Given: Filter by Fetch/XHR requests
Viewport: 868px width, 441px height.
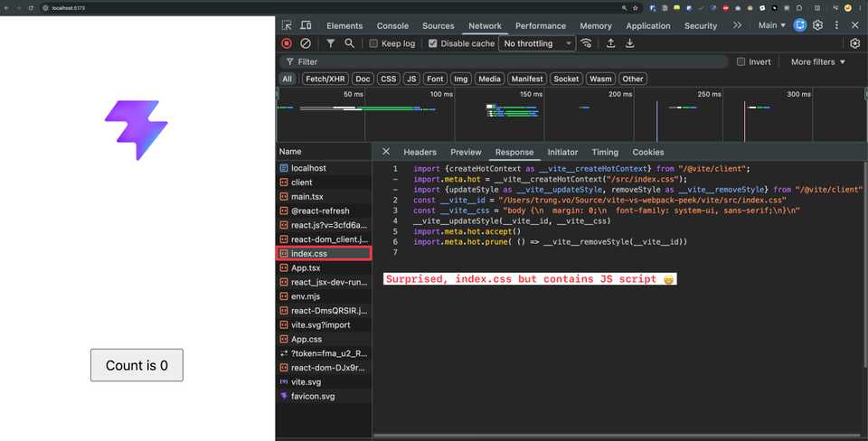Looking at the screenshot, I should 325,80.
